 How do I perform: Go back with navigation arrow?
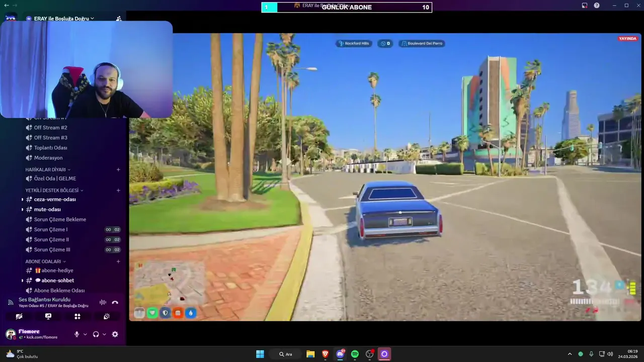7,5
